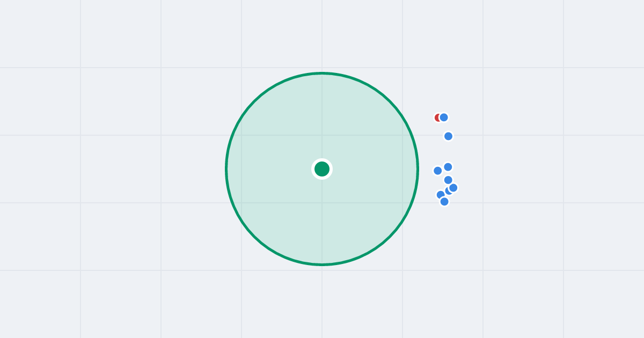
Task: Click the blue dot nearest the green circle
Action: (438, 171)
